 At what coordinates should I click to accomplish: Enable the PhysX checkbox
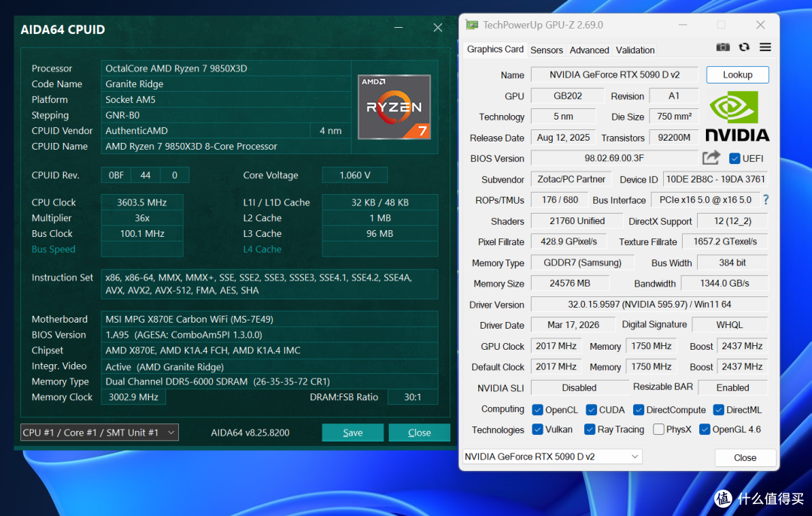(x=659, y=429)
